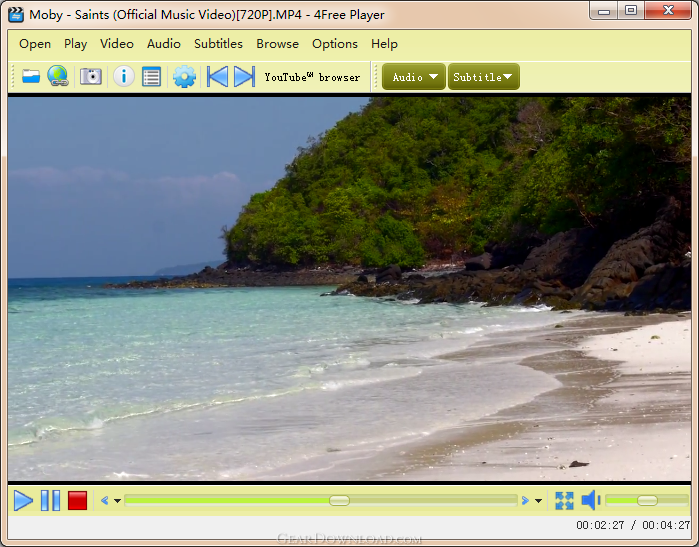Expand the Audio track dropdown
This screenshot has width=699, height=547.
(414, 77)
